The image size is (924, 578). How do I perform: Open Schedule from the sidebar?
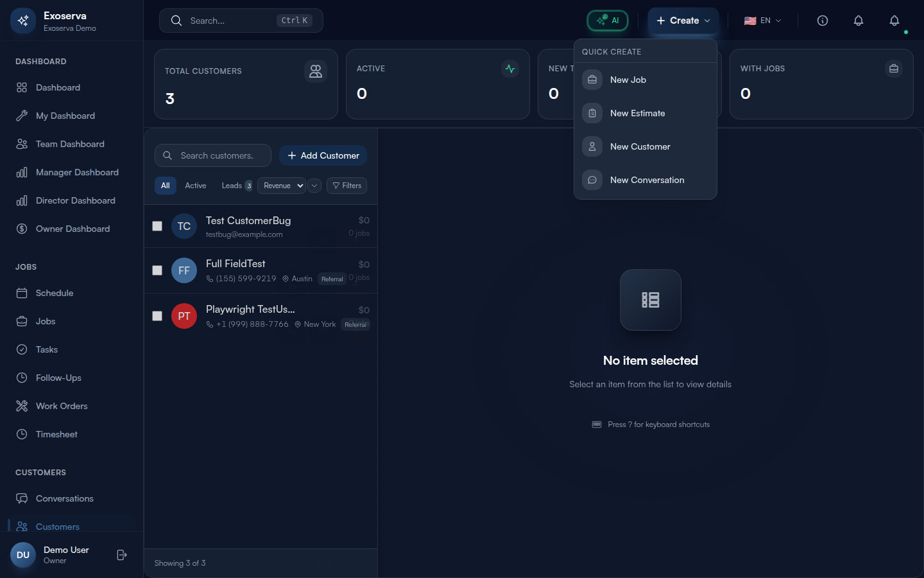(55, 293)
